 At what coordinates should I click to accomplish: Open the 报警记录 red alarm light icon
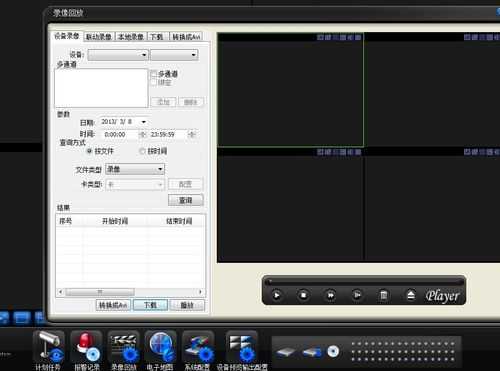click(86, 347)
